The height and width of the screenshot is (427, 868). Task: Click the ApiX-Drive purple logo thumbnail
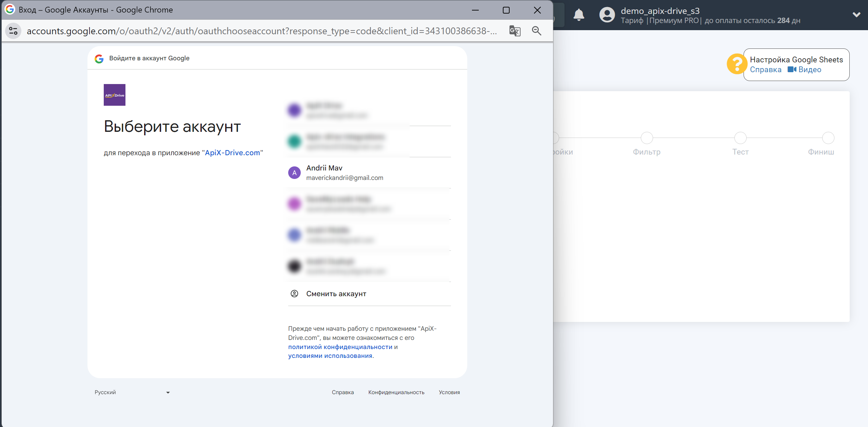(x=115, y=95)
